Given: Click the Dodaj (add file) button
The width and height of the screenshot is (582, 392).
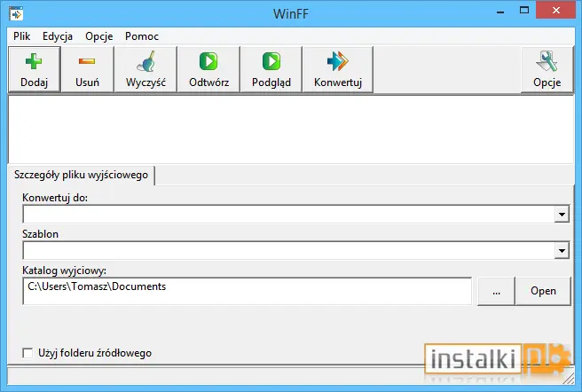Looking at the screenshot, I should pos(34,69).
